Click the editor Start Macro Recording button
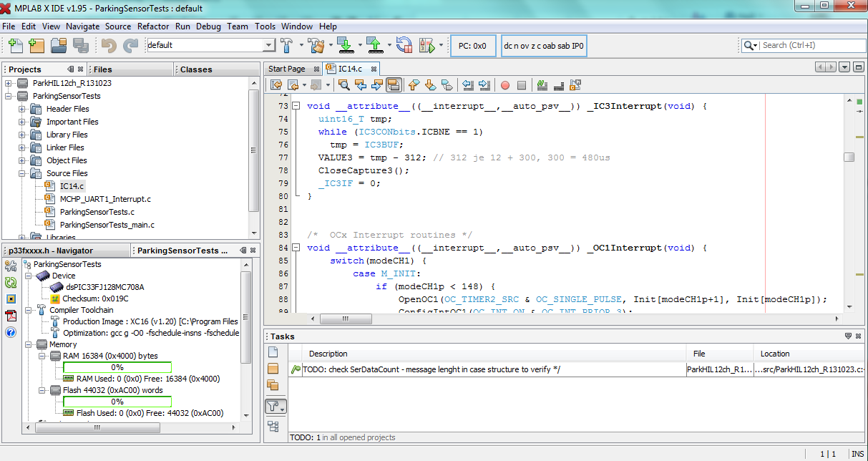 (x=505, y=85)
